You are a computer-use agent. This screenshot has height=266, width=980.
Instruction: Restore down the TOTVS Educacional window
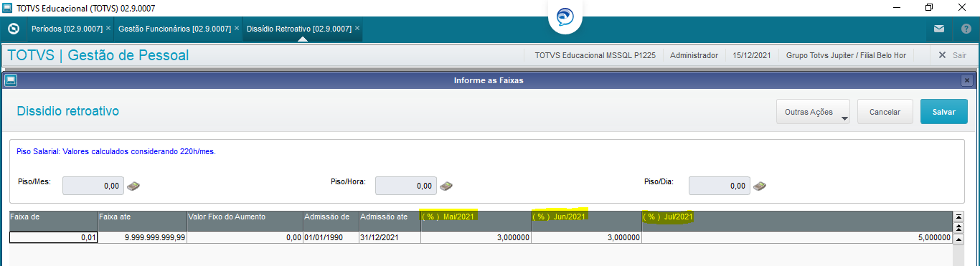pos(930,8)
